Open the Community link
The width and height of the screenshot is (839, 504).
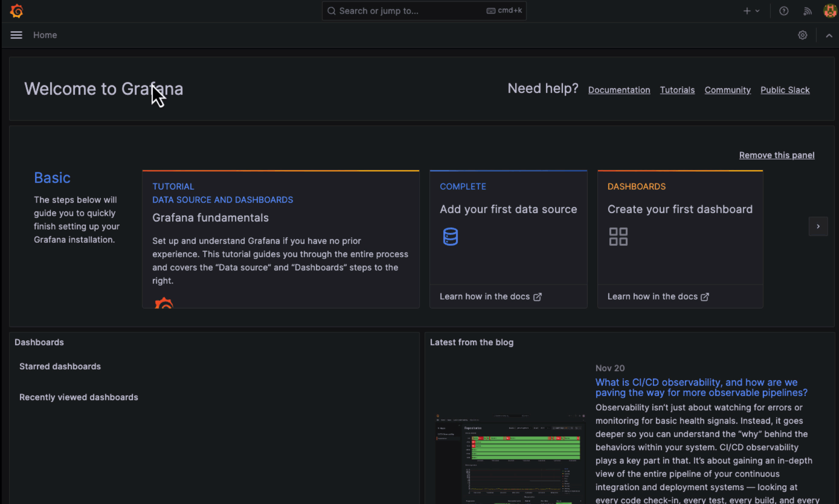pyautogui.click(x=727, y=90)
